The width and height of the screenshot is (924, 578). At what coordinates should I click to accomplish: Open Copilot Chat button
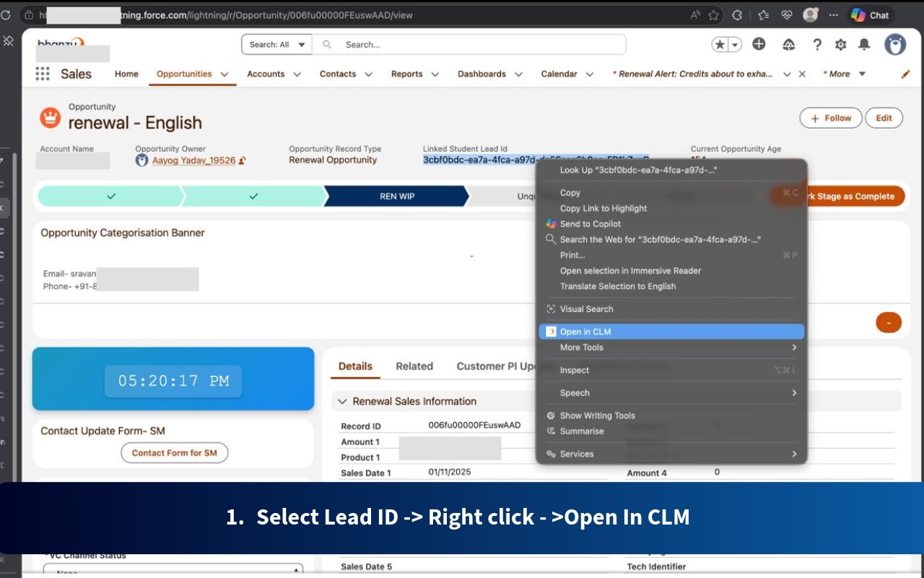(871, 14)
